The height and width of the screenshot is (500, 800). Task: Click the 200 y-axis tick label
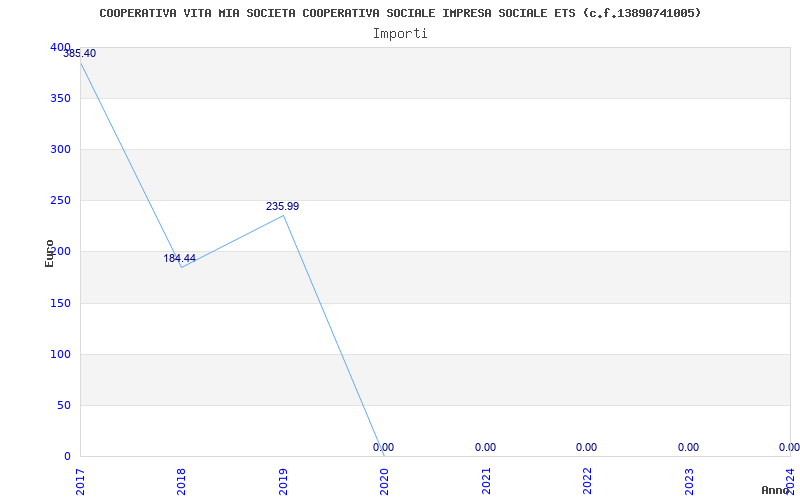pos(60,252)
